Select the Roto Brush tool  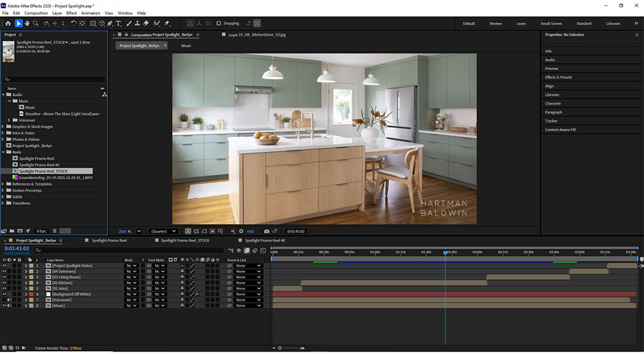156,23
